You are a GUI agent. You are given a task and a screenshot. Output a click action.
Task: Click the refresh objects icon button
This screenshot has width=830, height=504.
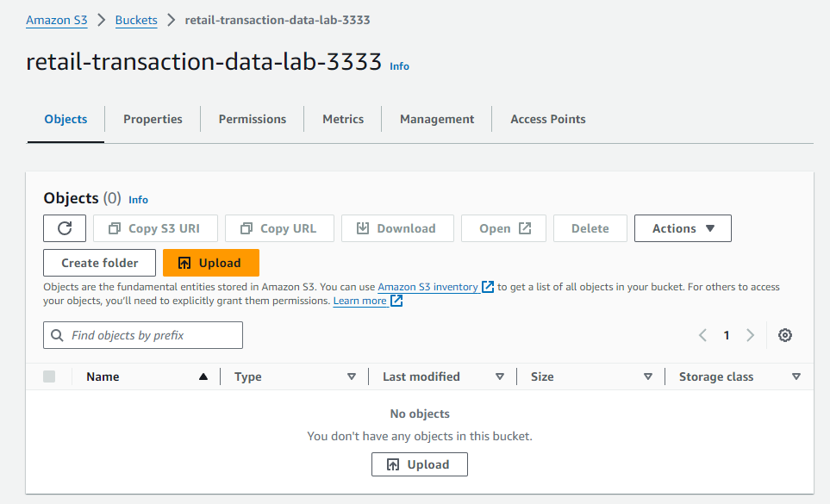[65, 228]
